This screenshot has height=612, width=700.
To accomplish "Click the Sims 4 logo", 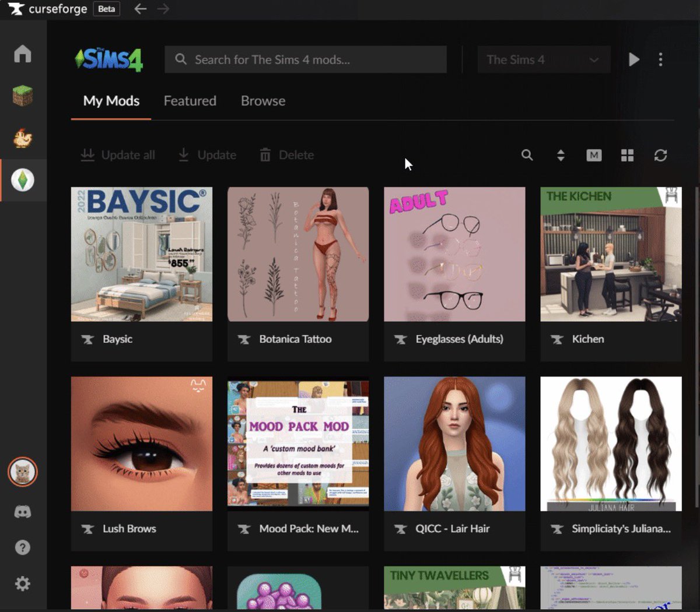I will 109,59.
